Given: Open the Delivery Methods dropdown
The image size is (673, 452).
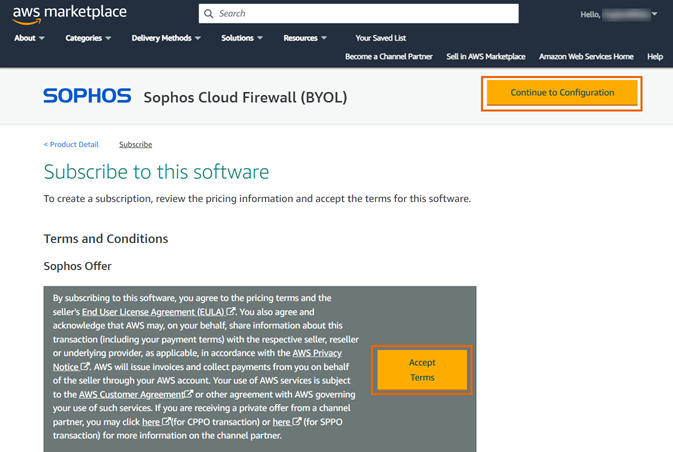Looking at the screenshot, I should (x=165, y=38).
